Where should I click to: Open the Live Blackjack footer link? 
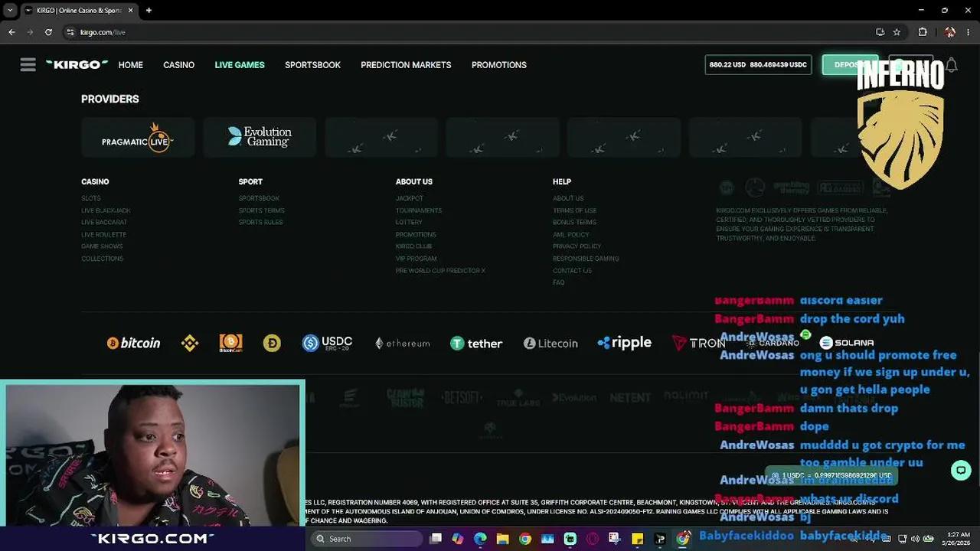(x=106, y=210)
